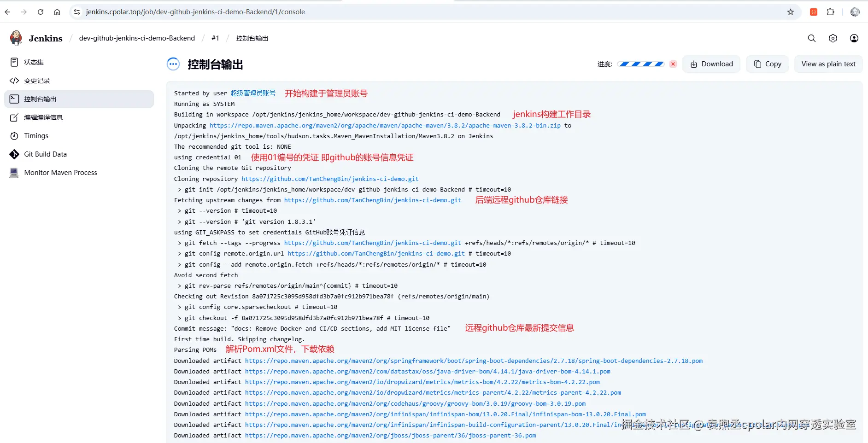This screenshot has width=868, height=443.
Task: Click the 'using credential 01' text
Action: coord(208,157)
